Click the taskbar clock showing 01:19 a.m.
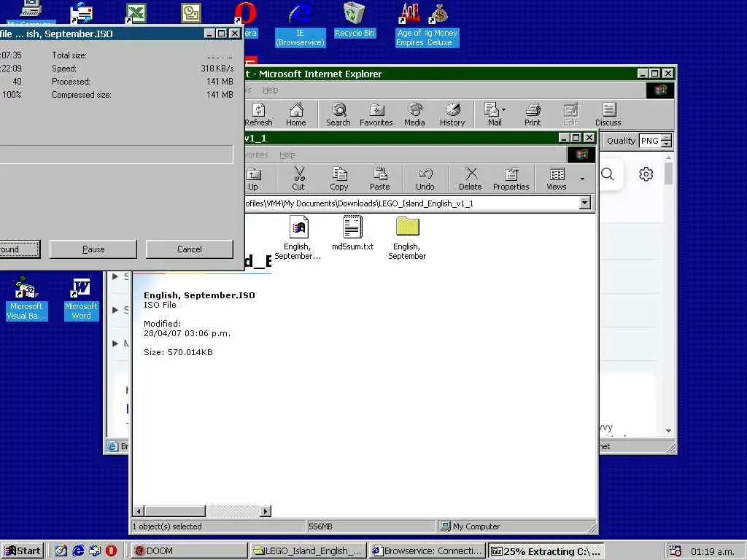The image size is (747, 560). [713, 551]
